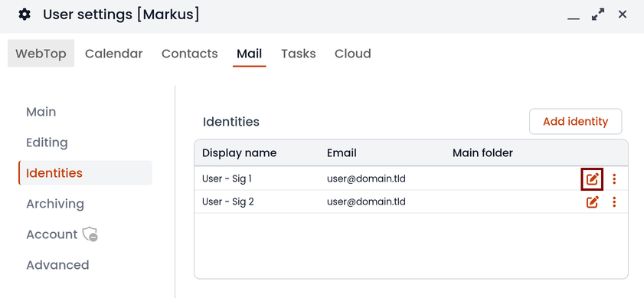Open the Advanced settings section
This screenshot has height=298, width=644.
coord(57,265)
